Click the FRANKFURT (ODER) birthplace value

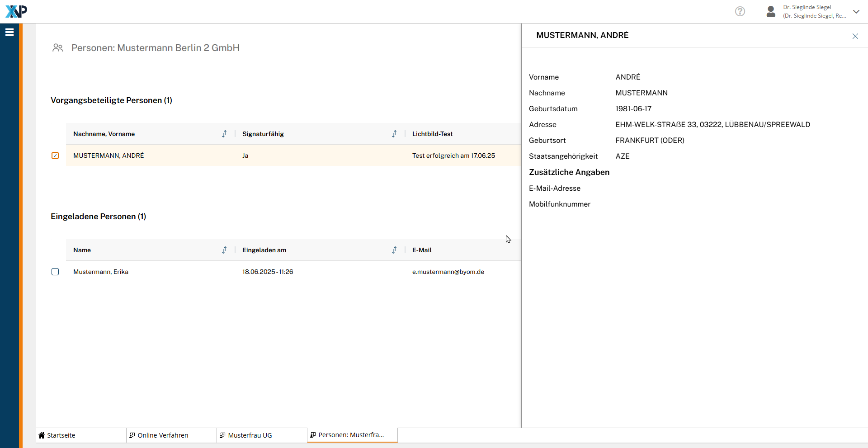click(650, 140)
